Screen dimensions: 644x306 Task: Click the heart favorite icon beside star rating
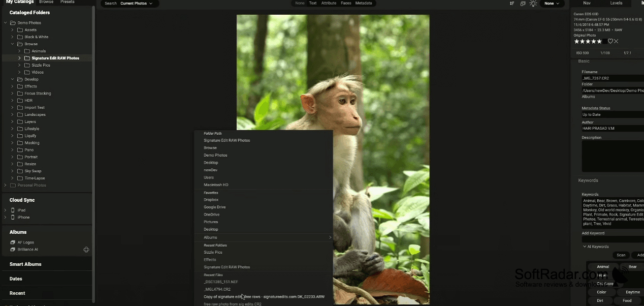[610, 41]
